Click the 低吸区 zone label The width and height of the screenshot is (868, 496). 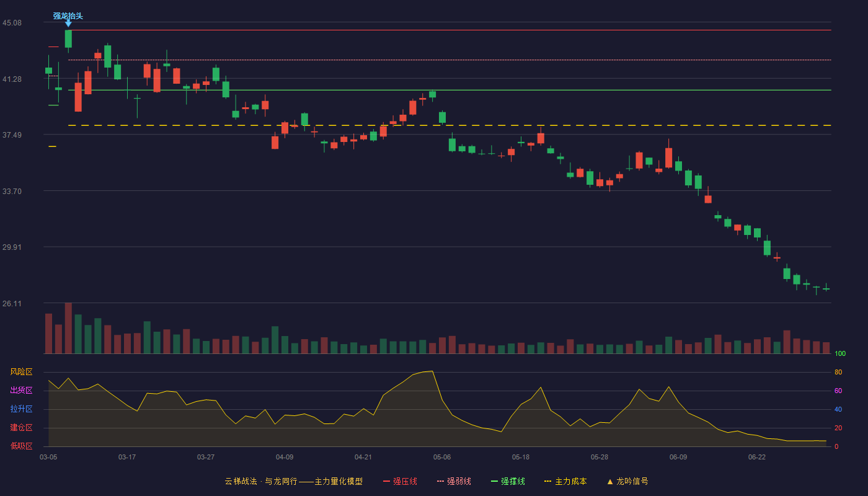click(x=21, y=446)
